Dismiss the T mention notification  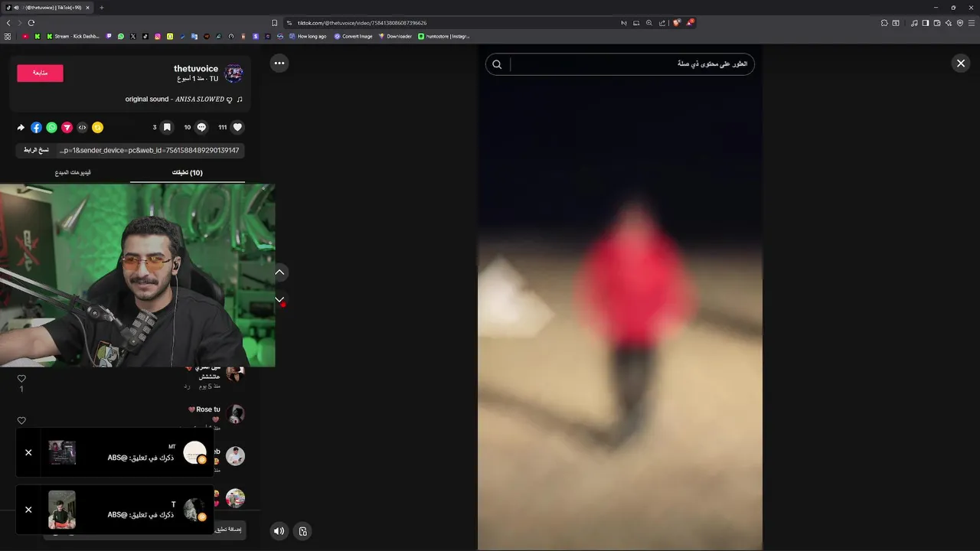(x=28, y=510)
